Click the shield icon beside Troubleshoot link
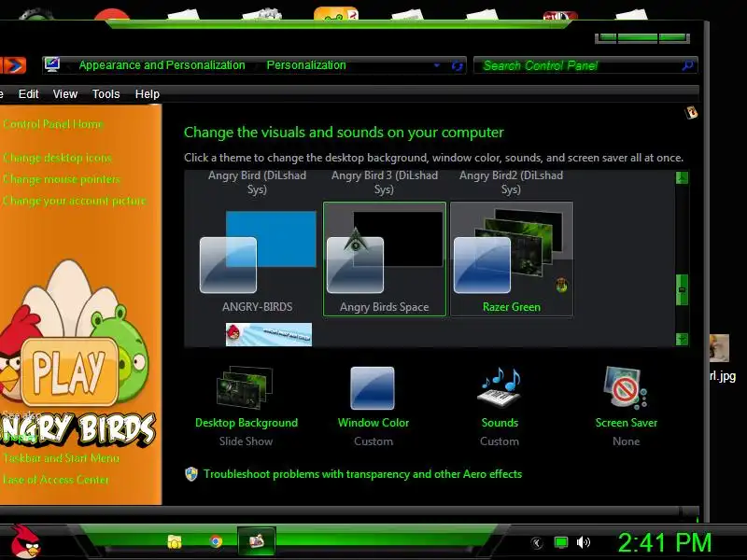 point(191,474)
